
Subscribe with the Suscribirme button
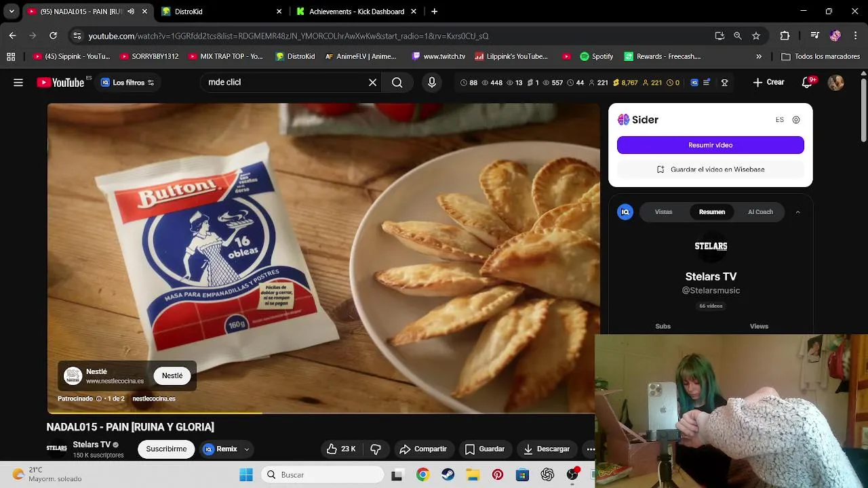(166, 449)
